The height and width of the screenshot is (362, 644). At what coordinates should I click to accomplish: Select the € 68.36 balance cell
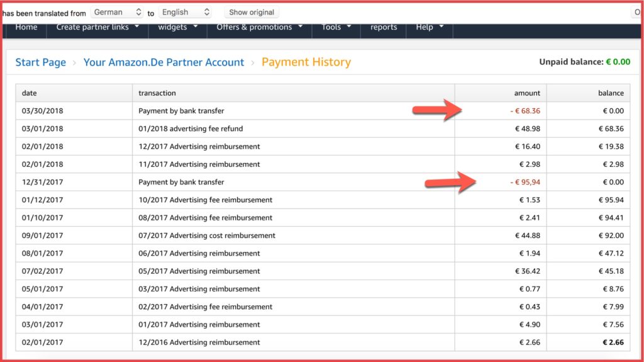click(588, 128)
